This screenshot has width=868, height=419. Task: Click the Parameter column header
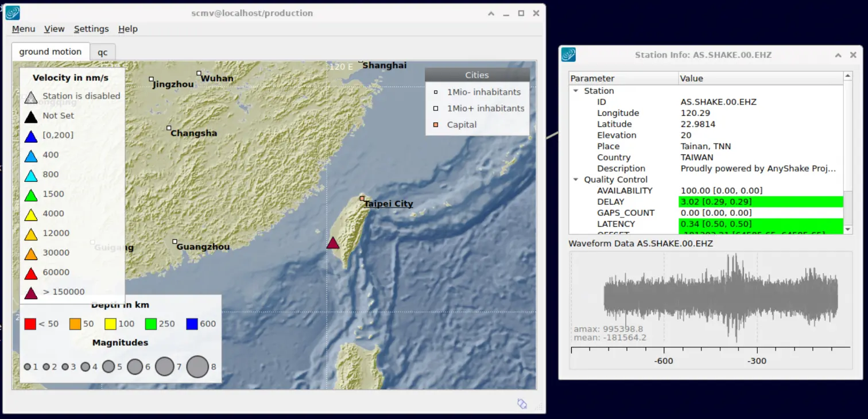click(x=623, y=78)
